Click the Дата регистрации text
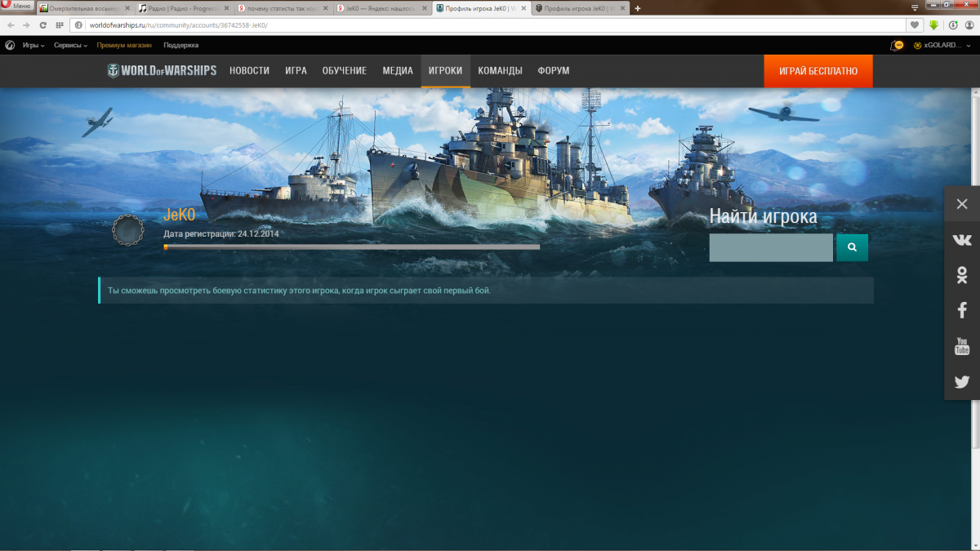980x551 pixels. pos(221,233)
